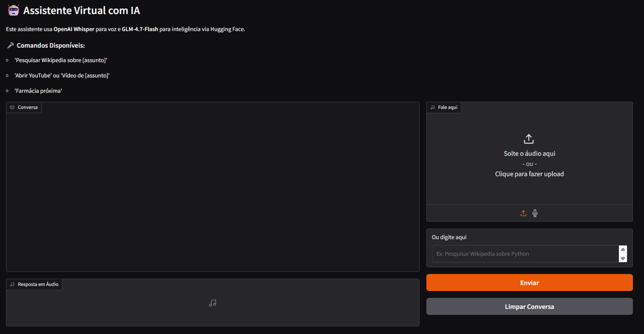Click the chat bubble icon in the Conversa label
Screen dimensions: 644x334
tap(12, 107)
